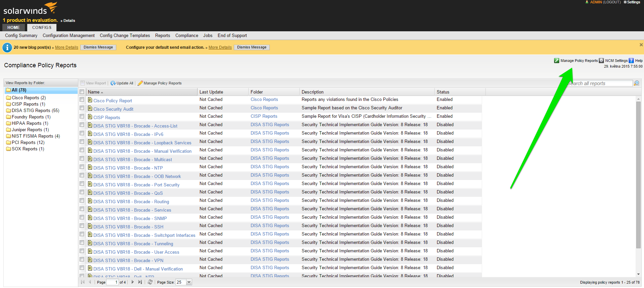This screenshot has width=644, height=288.
Task: Sort the grid by the Name column
Action: coord(141,92)
